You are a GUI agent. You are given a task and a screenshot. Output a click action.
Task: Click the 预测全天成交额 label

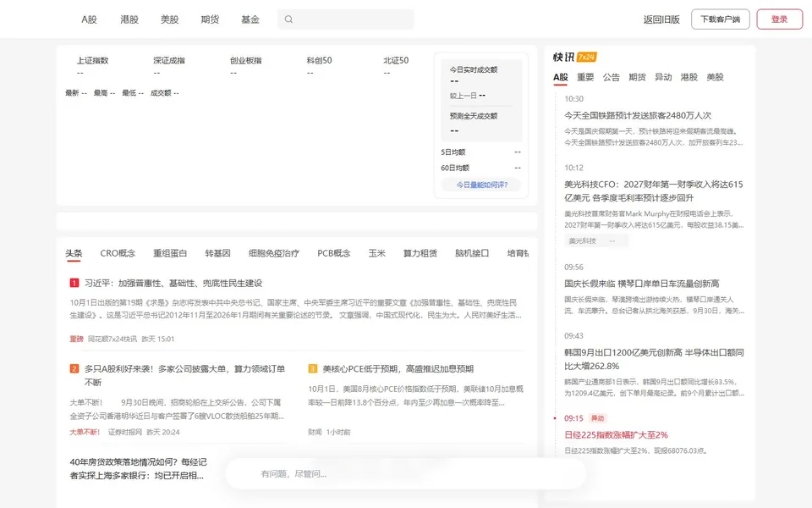474,116
